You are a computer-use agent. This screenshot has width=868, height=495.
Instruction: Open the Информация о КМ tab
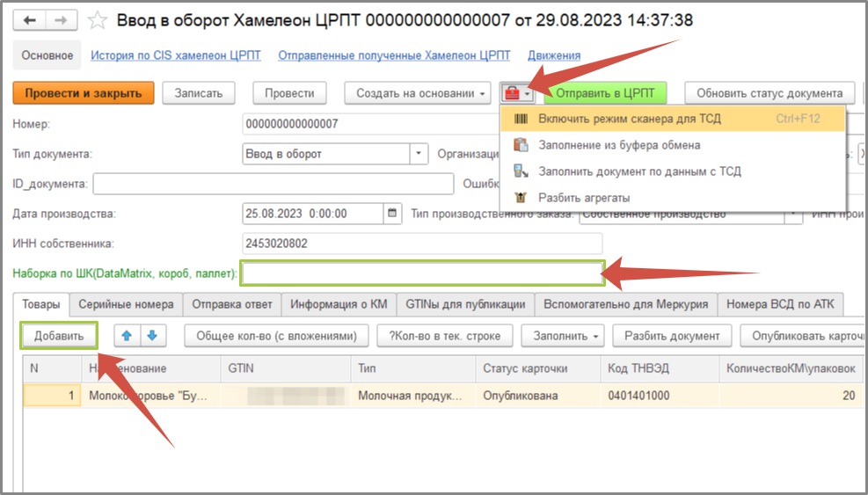click(339, 304)
